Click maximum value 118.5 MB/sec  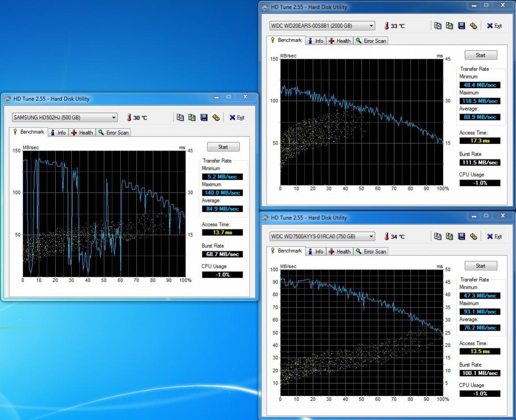point(480,101)
